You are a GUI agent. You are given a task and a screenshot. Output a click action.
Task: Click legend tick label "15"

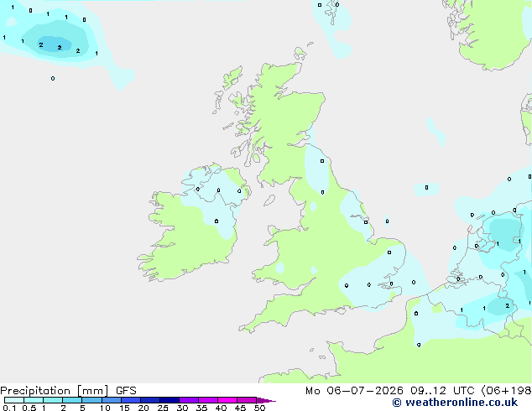124,408
